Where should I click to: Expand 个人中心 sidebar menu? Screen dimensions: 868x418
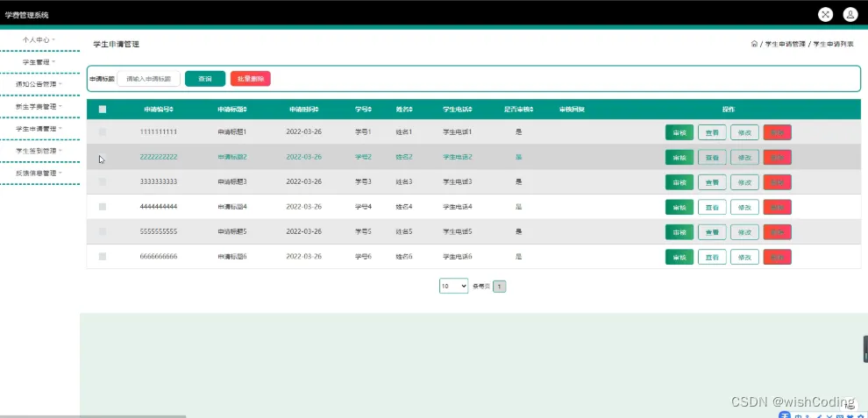pyautogui.click(x=39, y=39)
